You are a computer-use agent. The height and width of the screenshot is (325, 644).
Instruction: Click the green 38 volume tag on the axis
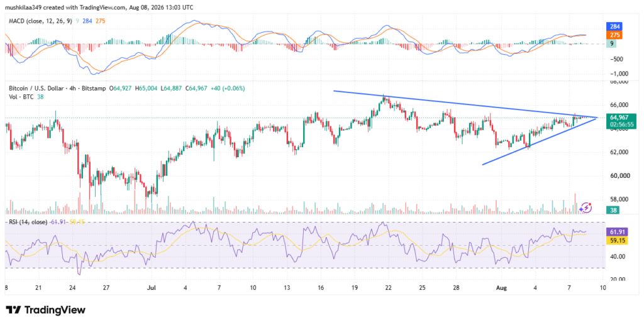pos(614,210)
